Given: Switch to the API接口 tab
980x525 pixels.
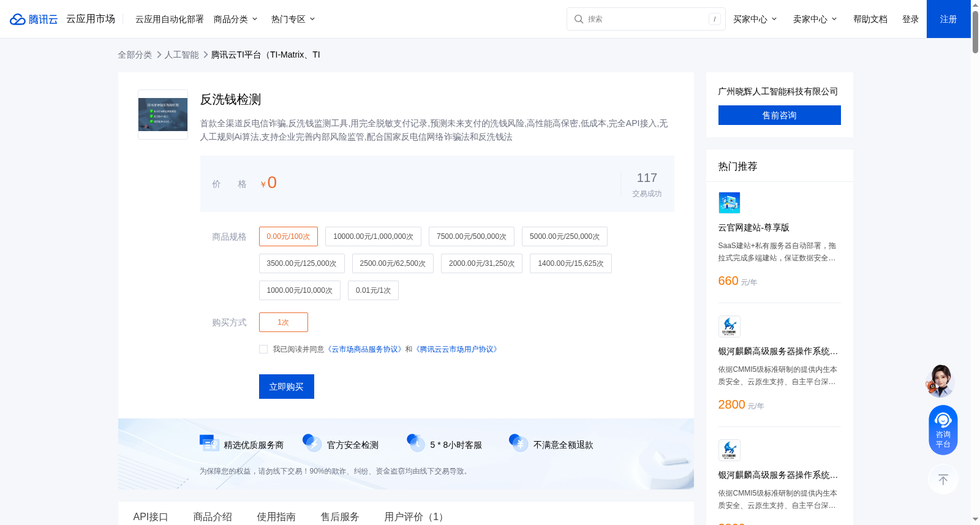Looking at the screenshot, I should 151,516.
